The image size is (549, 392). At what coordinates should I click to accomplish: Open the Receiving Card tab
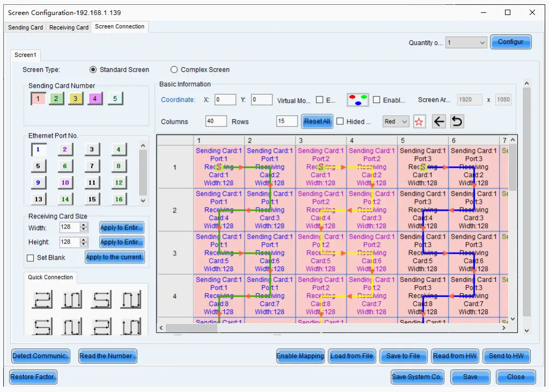(69, 27)
